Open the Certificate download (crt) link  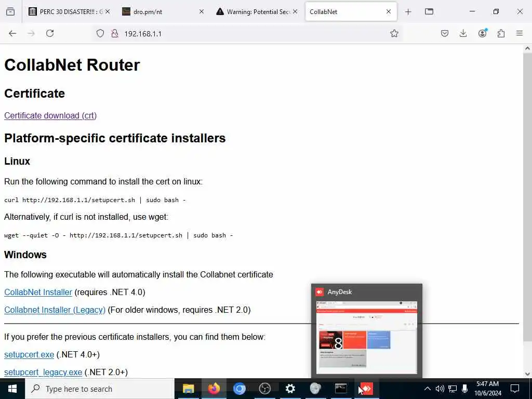pyautogui.click(x=50, y=115)
